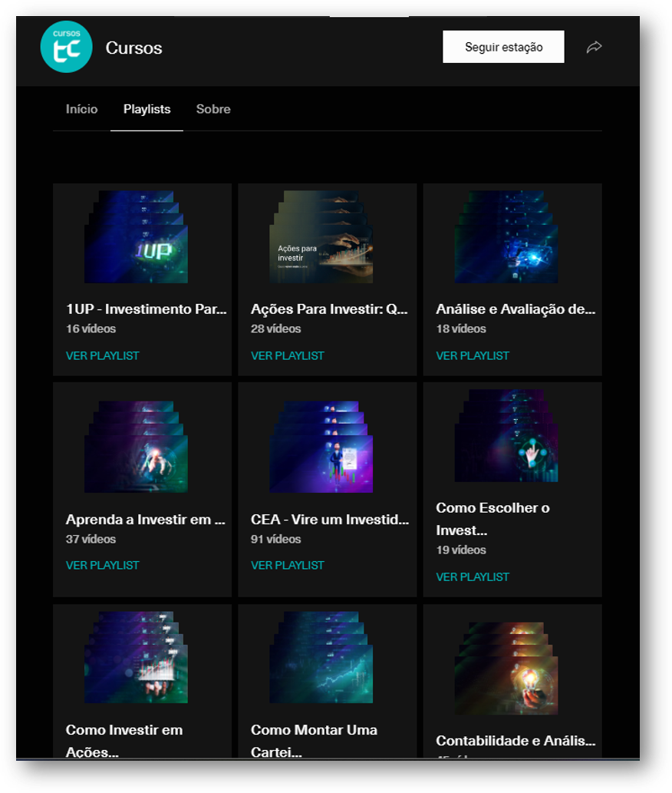This screenshot has width=672, height=793.
Task: Click the title 'Aprenda a Investir em ...'
Action: tap(146, 520)
